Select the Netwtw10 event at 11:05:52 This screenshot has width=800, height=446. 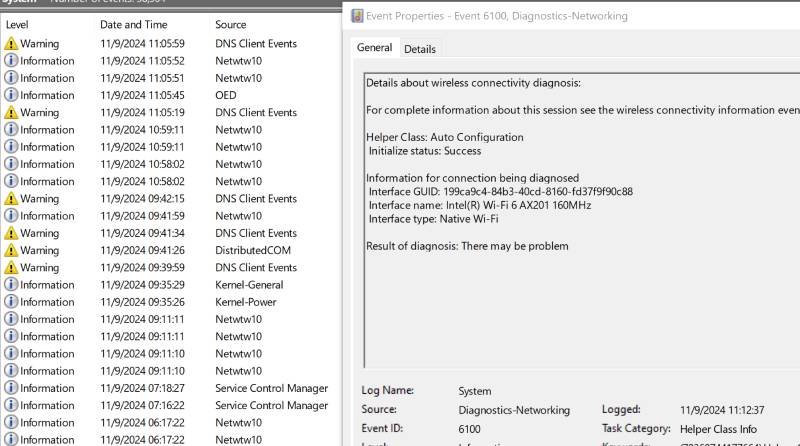(238, 61)
